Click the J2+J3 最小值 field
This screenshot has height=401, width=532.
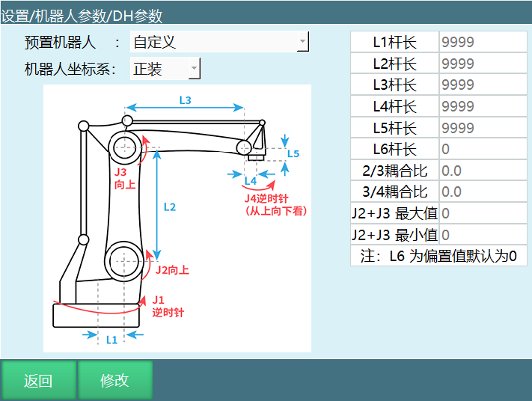482,235
